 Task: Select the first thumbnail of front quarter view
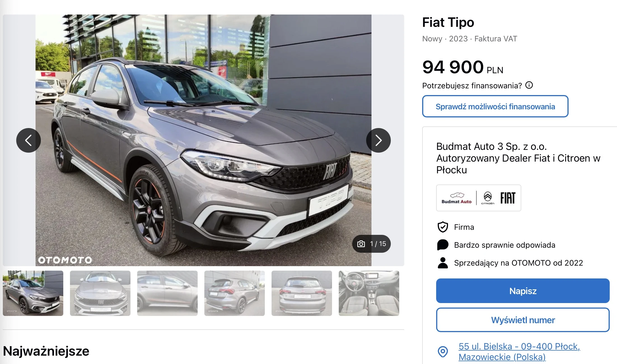33,293
